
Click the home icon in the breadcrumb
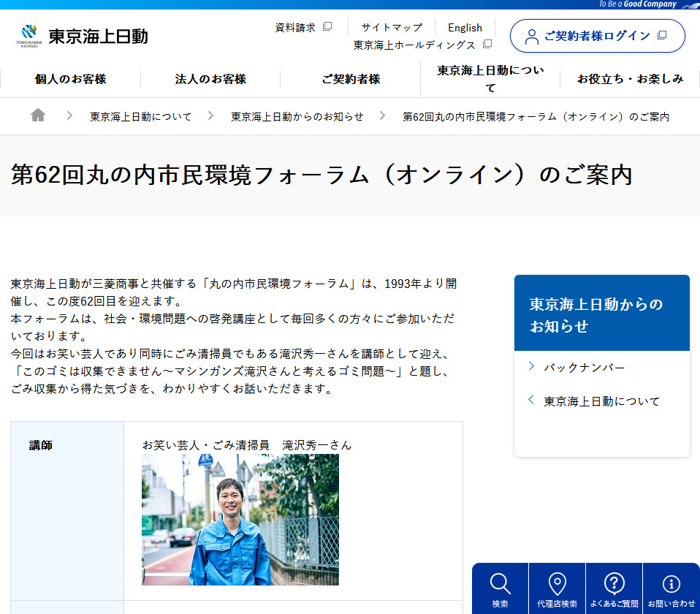click(37, 115)
